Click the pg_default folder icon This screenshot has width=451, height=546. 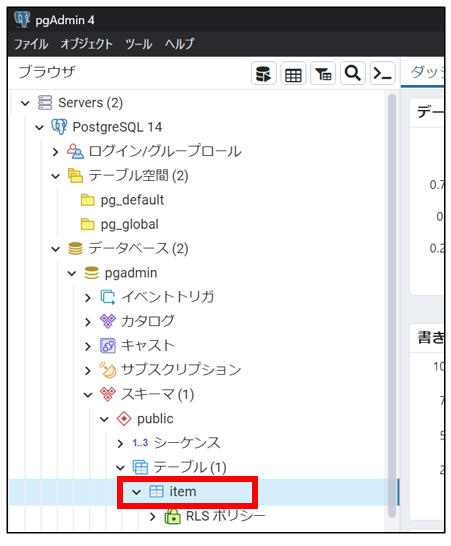pyautogui.click(x=87, y=200)
